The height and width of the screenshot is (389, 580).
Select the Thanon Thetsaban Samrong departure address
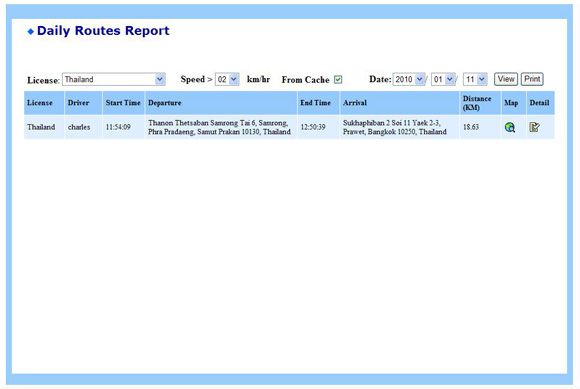(219, 127)
